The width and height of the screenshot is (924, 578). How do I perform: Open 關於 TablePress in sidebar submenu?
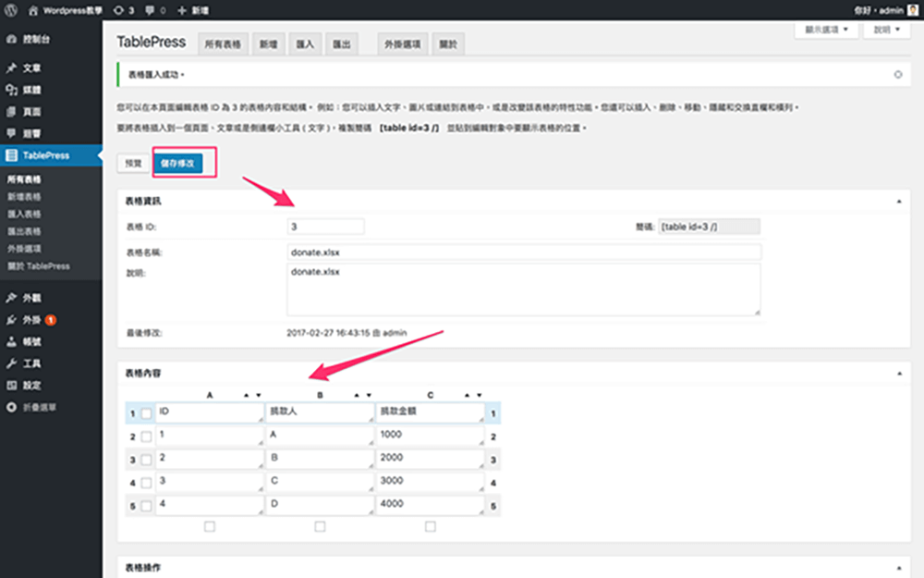coord(38,266)
